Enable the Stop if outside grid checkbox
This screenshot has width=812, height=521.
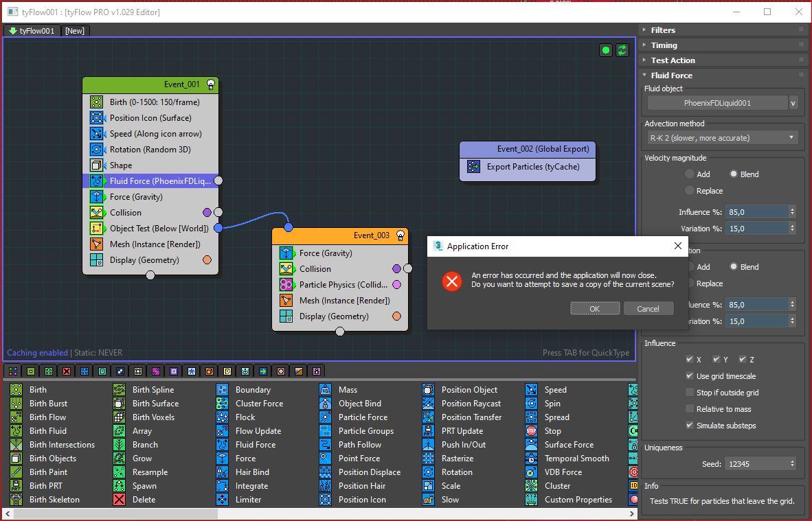coord(690,393)
